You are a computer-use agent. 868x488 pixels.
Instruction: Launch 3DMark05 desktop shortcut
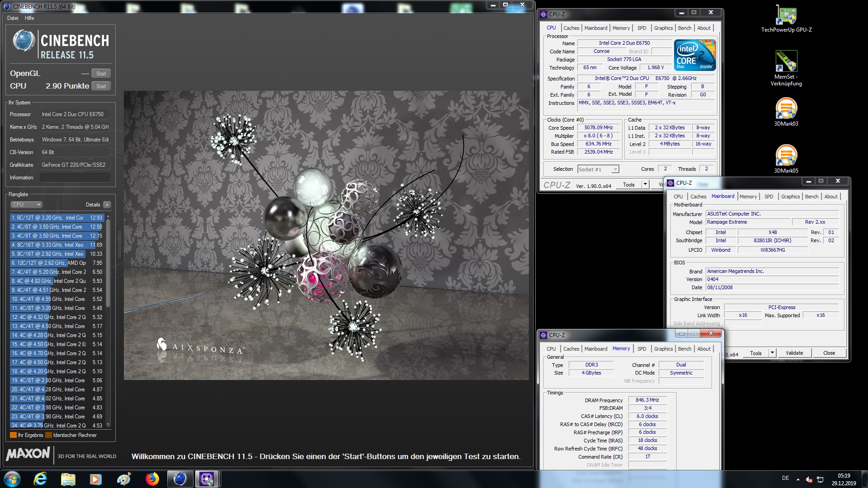pyautogui.click(x=786, y=159)
